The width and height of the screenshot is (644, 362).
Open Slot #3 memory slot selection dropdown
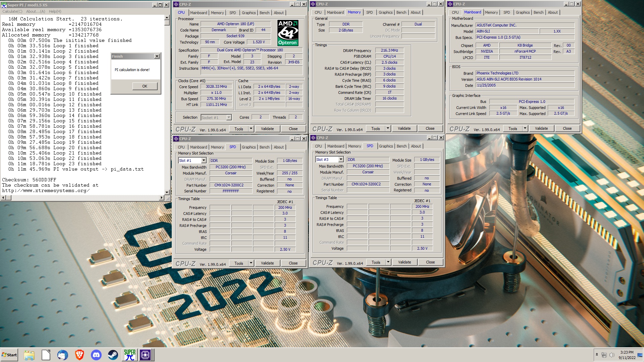(341, 160)
